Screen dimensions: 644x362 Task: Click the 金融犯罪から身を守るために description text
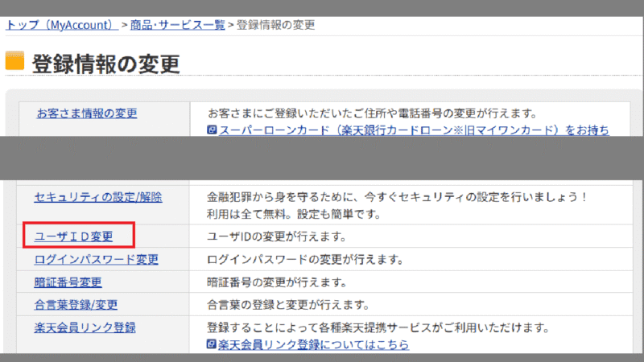pyautogui.click(x=397, y=197)
